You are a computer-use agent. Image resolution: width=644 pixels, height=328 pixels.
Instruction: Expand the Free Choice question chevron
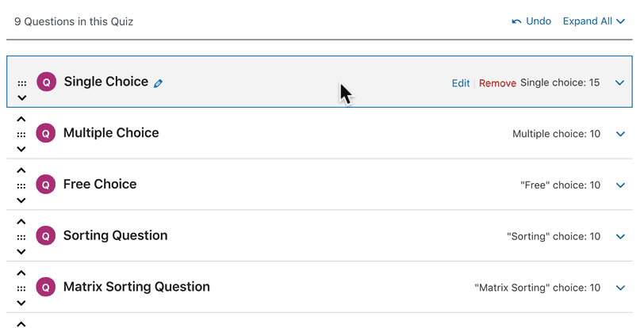click(x=619, y=185)
